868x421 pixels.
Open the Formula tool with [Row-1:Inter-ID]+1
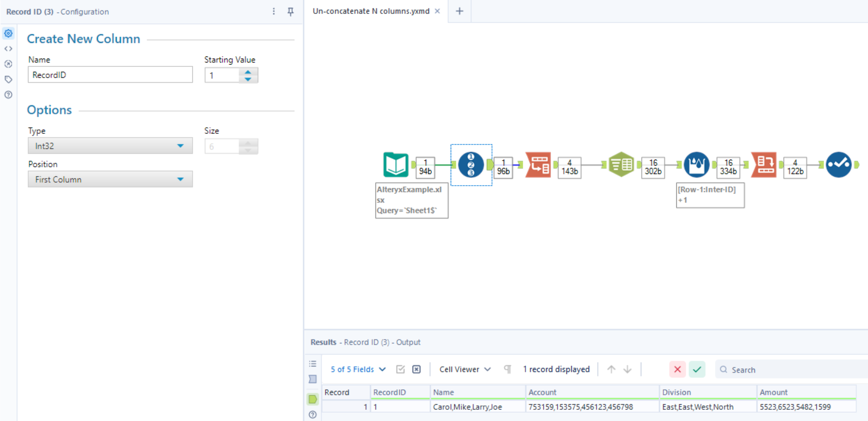[696, 164]
